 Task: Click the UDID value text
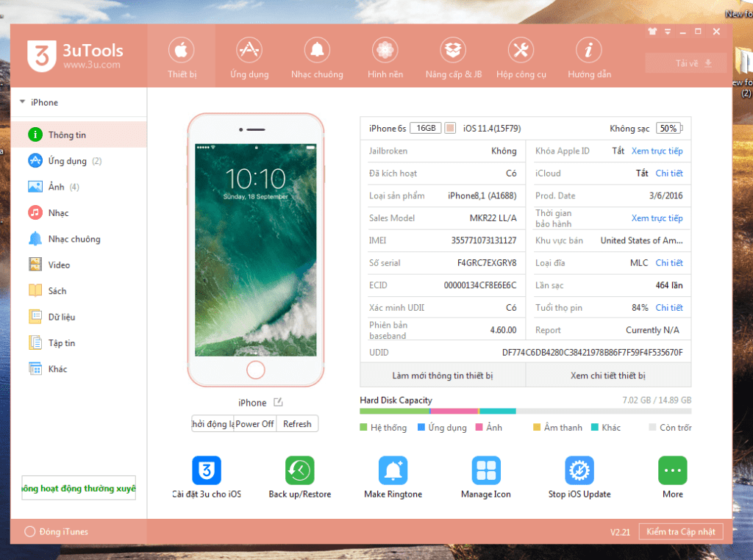tap(592, 352)
